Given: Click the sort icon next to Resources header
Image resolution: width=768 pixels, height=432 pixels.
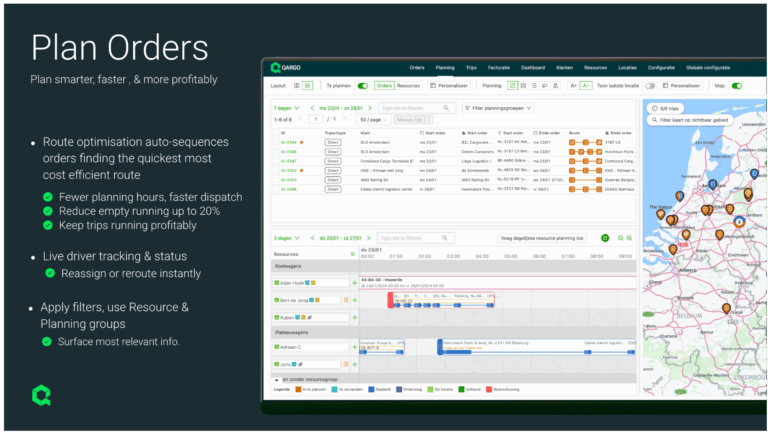Looking at the screenshot, I should click(352, 254).
